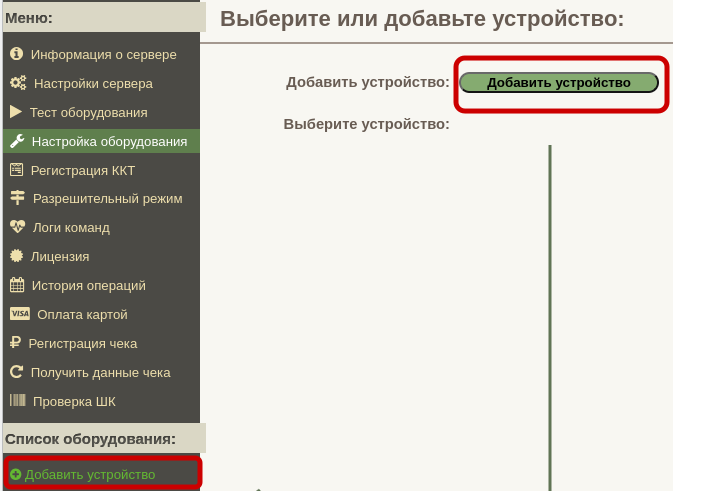The height and width of the screenshot is (491, 718).
Task: Click the play triangle icon for Тест оборудования
Action: [x=16, y=112]
